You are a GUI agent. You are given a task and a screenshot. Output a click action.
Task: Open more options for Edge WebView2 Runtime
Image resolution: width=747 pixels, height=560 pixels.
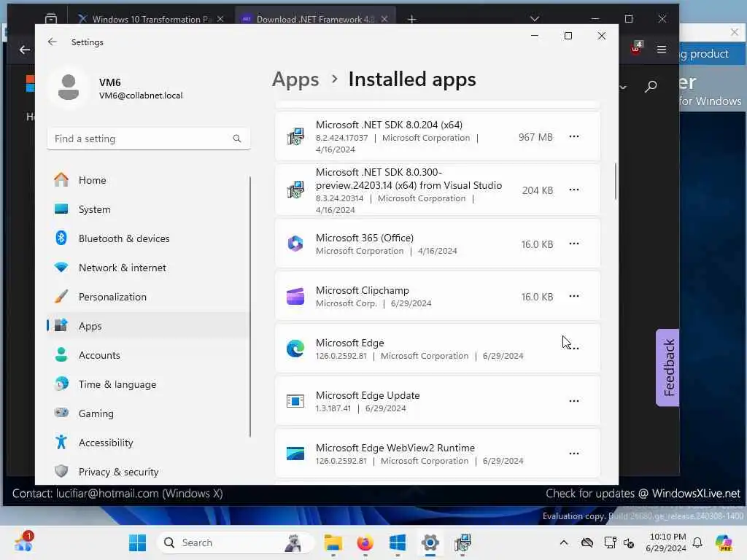[574, 454]
